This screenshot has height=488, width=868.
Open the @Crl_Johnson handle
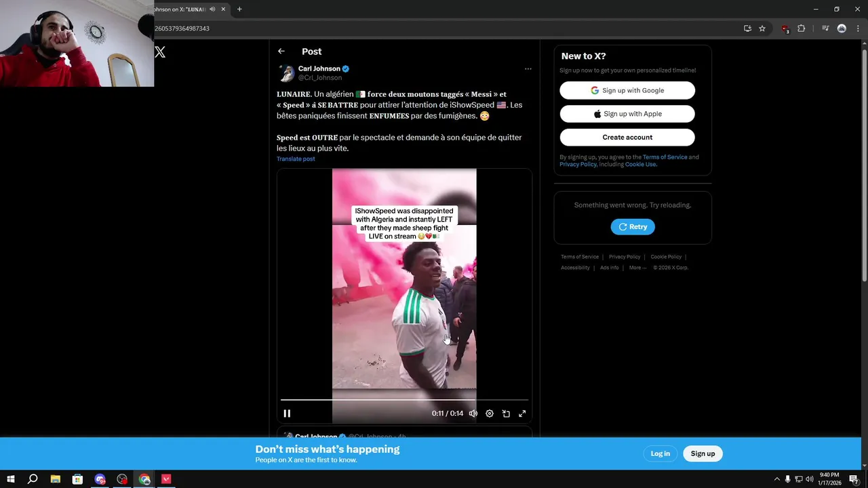coord(320,78)
